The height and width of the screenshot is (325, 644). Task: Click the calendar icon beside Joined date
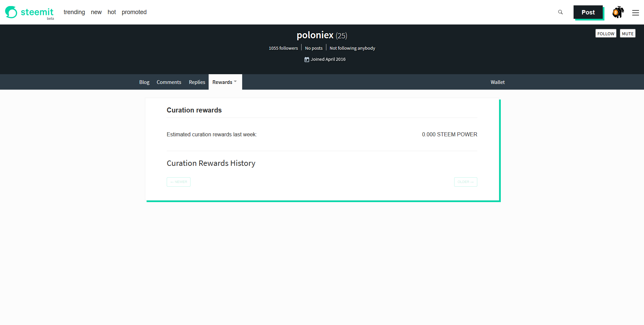[x=307, y=59]
